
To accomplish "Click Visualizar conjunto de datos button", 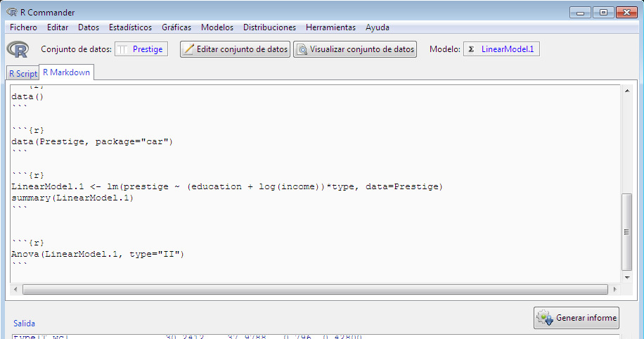I will coord(355,49).
